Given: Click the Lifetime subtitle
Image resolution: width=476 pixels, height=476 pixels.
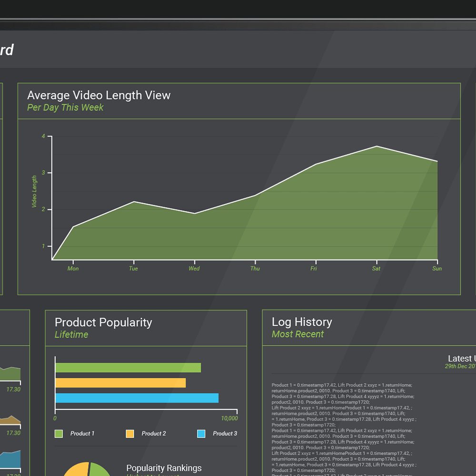Looking at the screenshot, I should point(71,335).
